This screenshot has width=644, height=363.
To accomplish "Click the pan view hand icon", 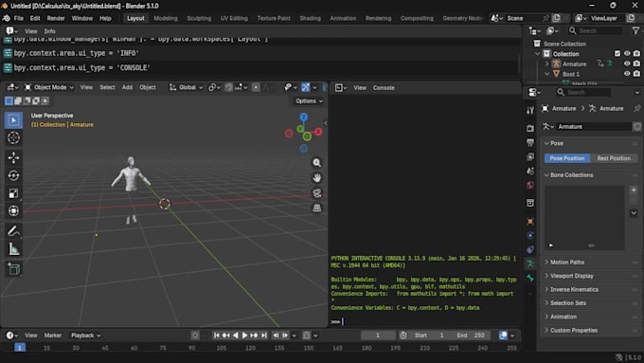I will [316, 178].
